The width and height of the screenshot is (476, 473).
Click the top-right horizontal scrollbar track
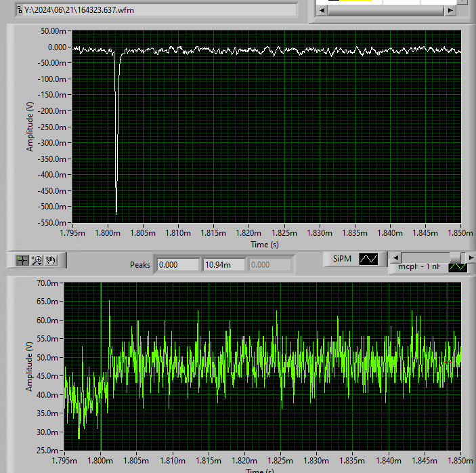point(385,10)
